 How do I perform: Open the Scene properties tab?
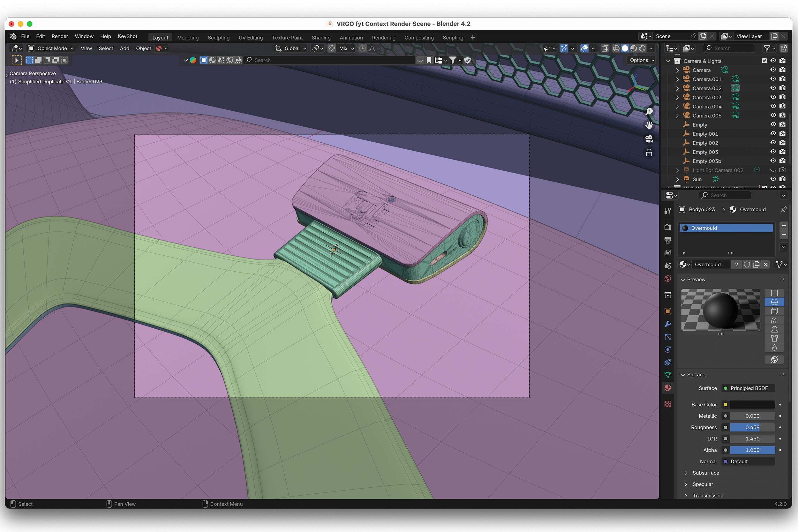point(667,266)
